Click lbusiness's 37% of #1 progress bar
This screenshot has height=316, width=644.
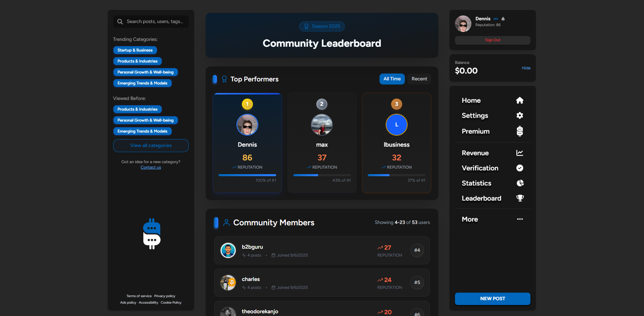pos(397,175)
